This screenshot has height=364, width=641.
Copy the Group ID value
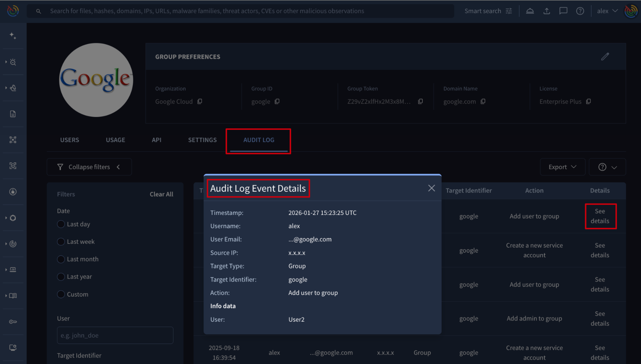pyautogui.click(x=277, y=101)
